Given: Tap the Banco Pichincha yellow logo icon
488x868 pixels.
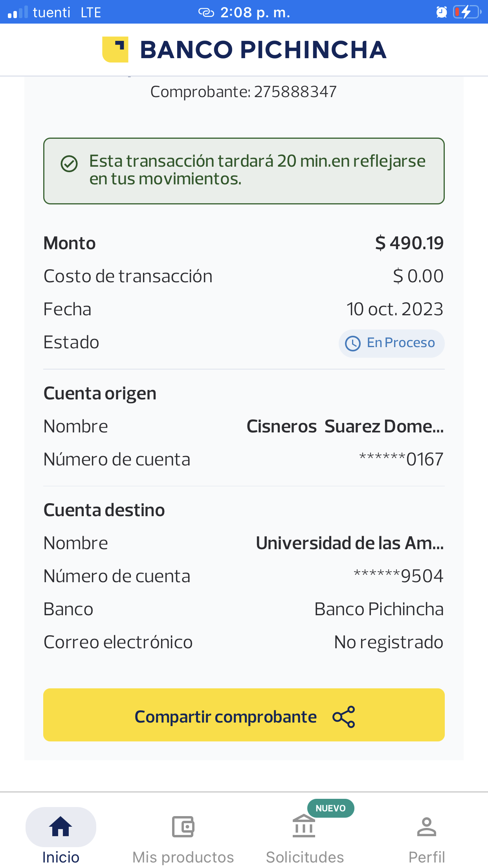Looking at the screenshot, I should pyautogui.click(x=115, y=50).
